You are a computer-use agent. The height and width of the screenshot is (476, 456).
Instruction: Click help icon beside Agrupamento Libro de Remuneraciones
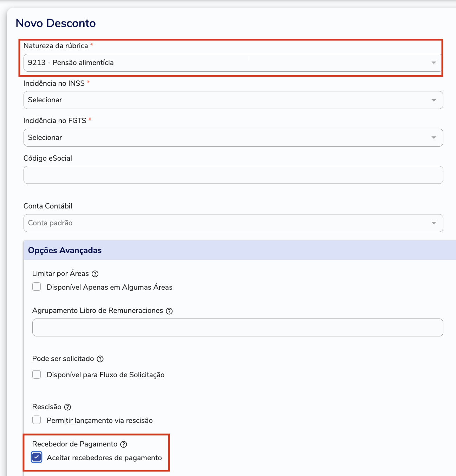click(169, 311)
